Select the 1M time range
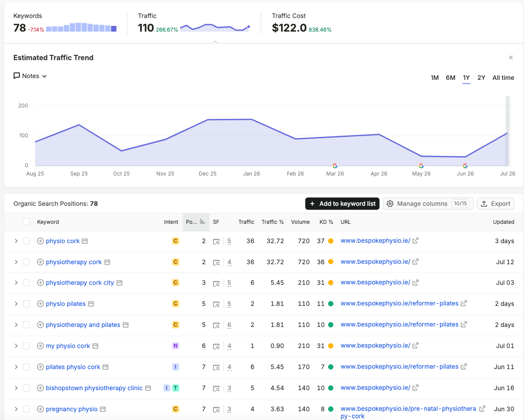The width and height of the screenshot is (524, 420). point(434,78)
